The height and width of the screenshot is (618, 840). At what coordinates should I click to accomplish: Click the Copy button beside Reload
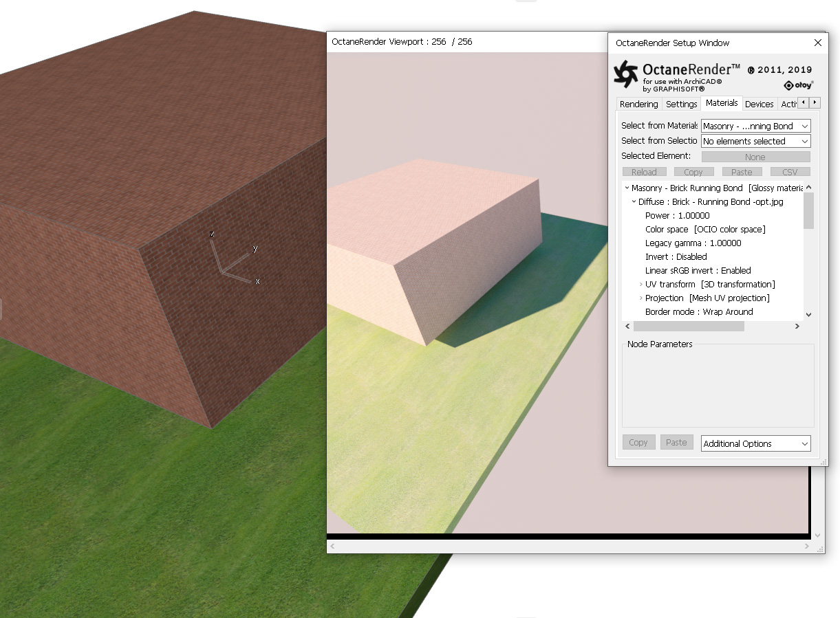[693, 172]
